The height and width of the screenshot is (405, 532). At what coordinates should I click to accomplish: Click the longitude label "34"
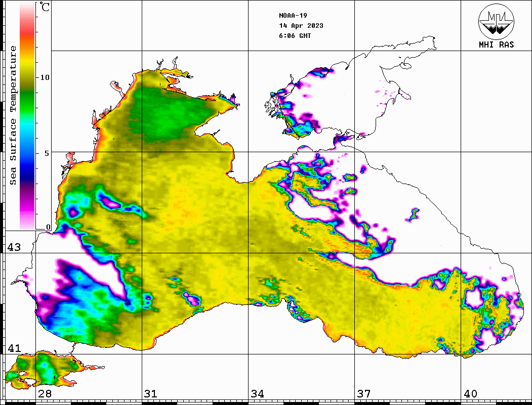tap(258, 393)
